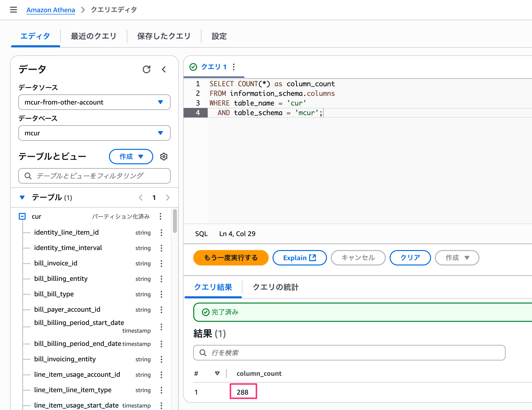Click line 4 in the editor gutter
The width and height of the screenshot is (532, 410).
click(195, 113)
